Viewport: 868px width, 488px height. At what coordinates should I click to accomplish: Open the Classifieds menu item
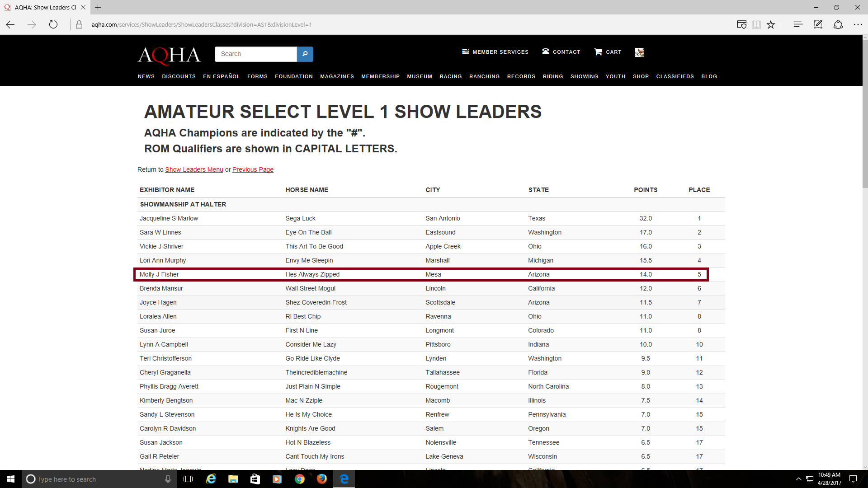click(x=675, y=76)
